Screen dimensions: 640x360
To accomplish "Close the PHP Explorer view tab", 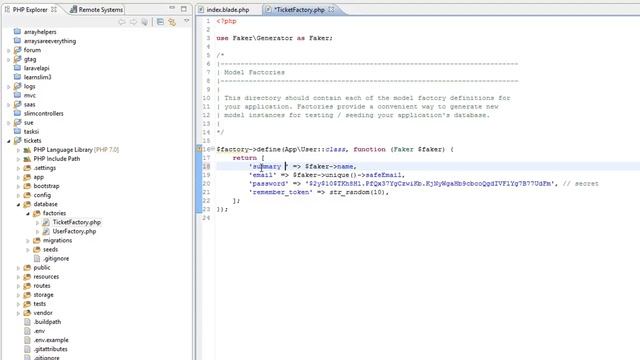I will 54,9.
